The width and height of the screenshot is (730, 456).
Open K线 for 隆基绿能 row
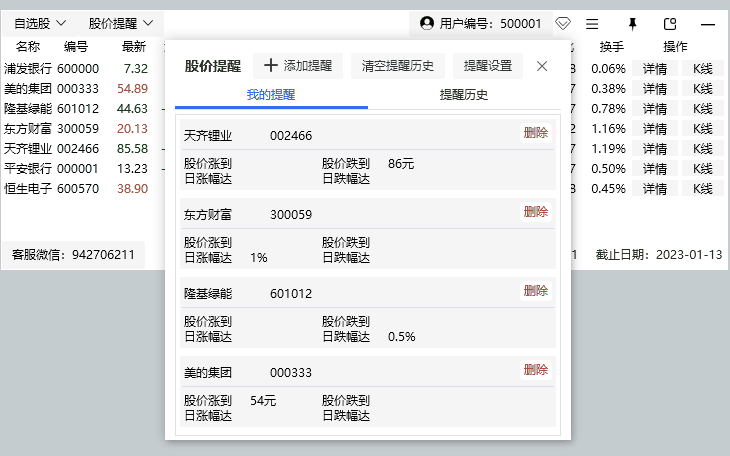coord(703,109)
